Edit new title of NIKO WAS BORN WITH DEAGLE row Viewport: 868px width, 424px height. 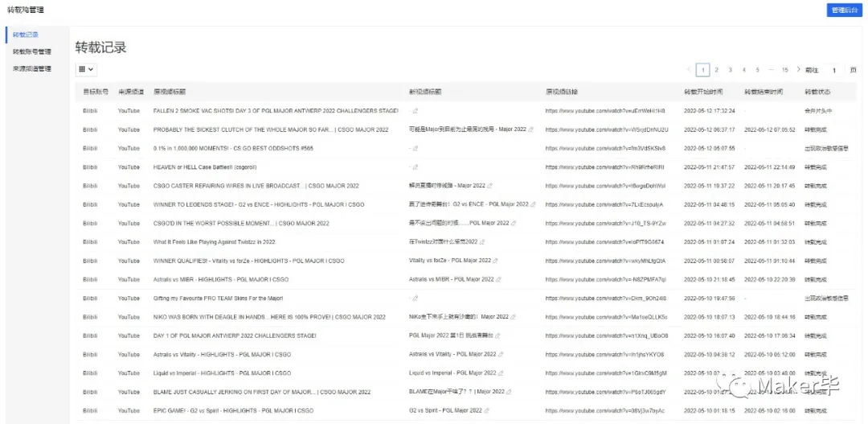pyautogui.click(x=513, y=317)
